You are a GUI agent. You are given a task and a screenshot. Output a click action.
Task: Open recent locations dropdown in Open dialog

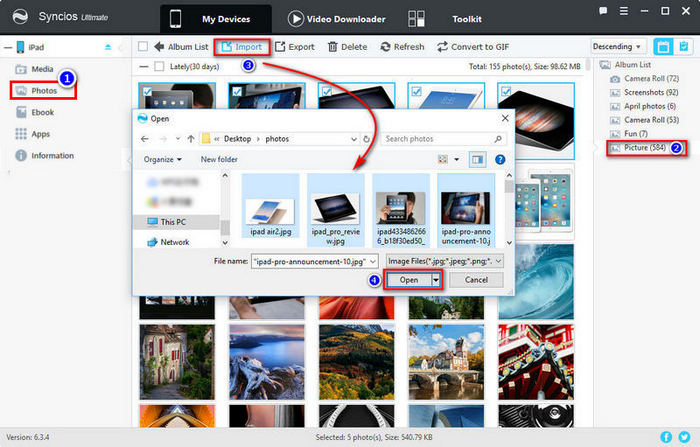(x=178, y=139)
